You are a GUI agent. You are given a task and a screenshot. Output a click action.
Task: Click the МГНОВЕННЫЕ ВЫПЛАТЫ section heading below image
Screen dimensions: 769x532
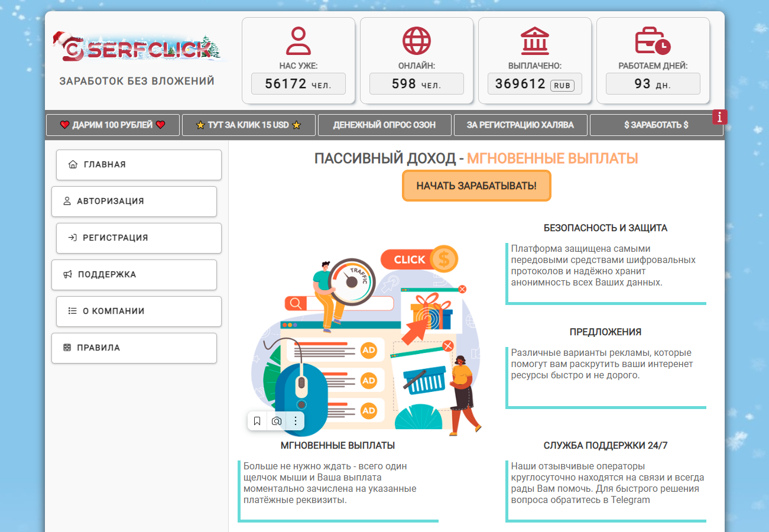[338, 446]
